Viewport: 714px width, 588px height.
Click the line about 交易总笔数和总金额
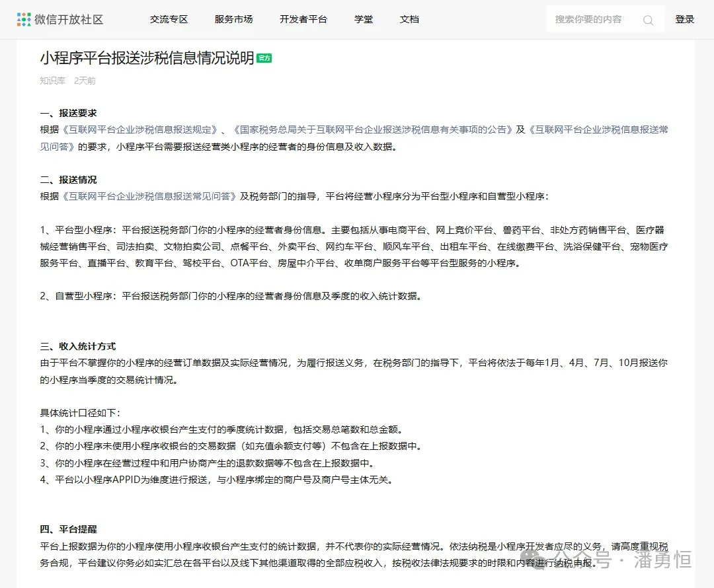(x=221, y=429)
